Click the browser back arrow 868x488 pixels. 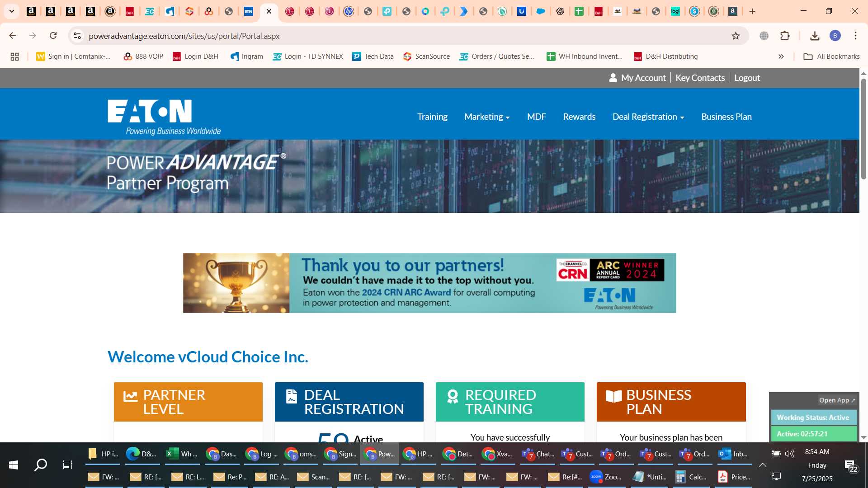pos(13,36)
